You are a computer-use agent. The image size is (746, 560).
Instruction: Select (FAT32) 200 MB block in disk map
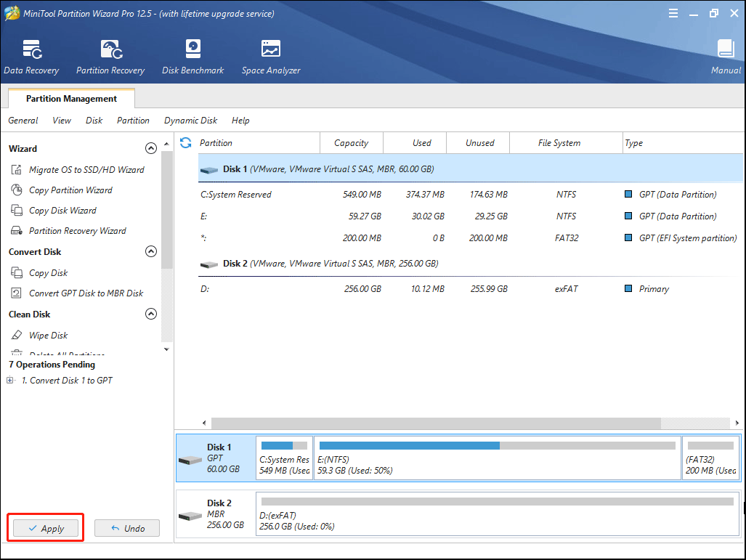click(711, 458)
